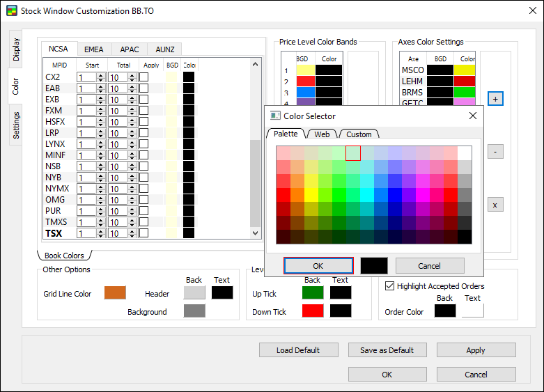
Task: Increase the Start value for EAB
Action: pyautogui.click(x=101, y=86)
